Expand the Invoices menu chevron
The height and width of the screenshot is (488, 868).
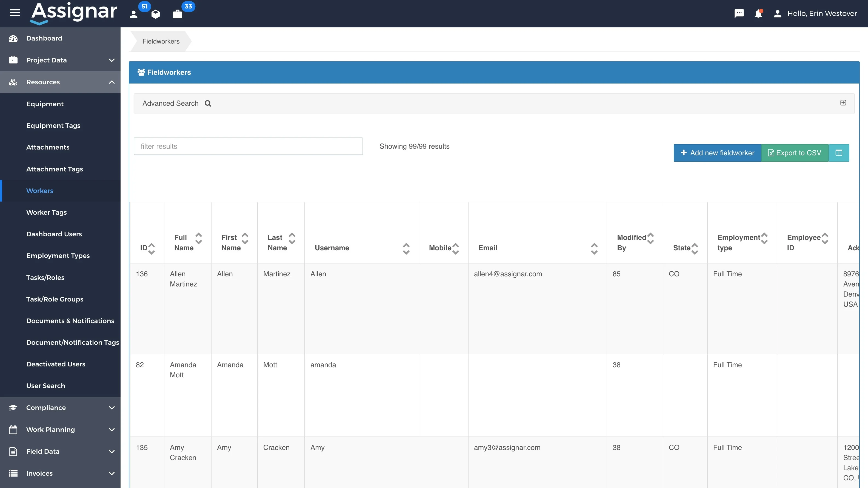click(112, 473)
